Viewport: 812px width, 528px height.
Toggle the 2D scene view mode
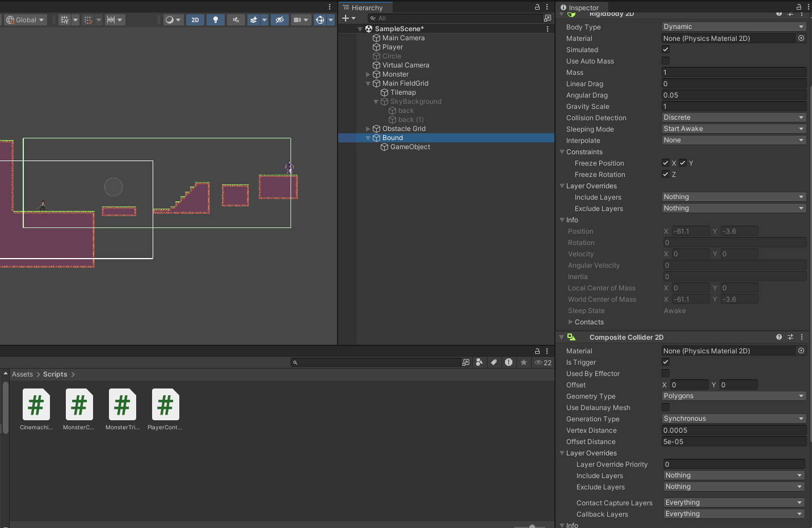pyautogui.click(x=195, y=20)
